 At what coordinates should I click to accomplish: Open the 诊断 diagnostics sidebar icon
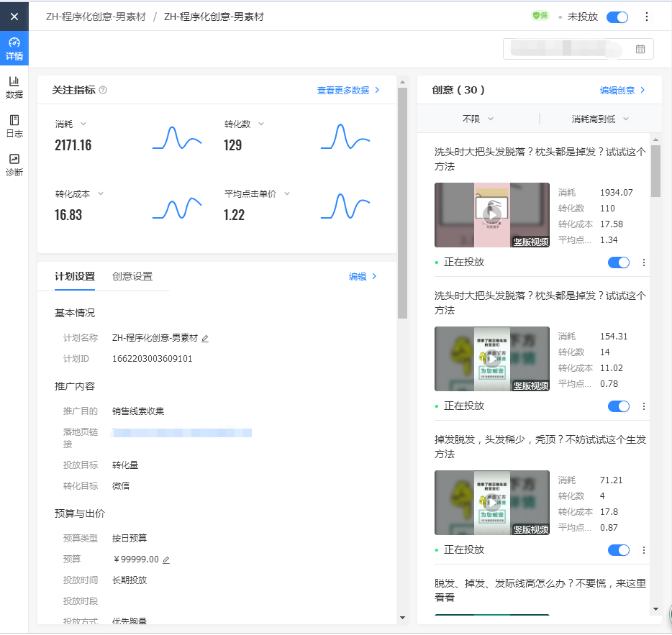pos(14,163)
